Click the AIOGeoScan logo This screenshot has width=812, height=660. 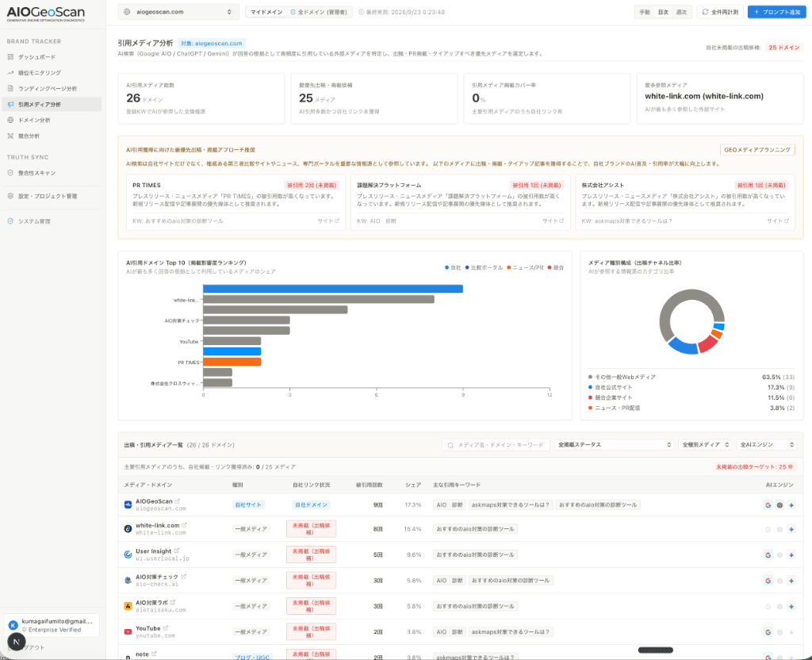click(45, 13)
